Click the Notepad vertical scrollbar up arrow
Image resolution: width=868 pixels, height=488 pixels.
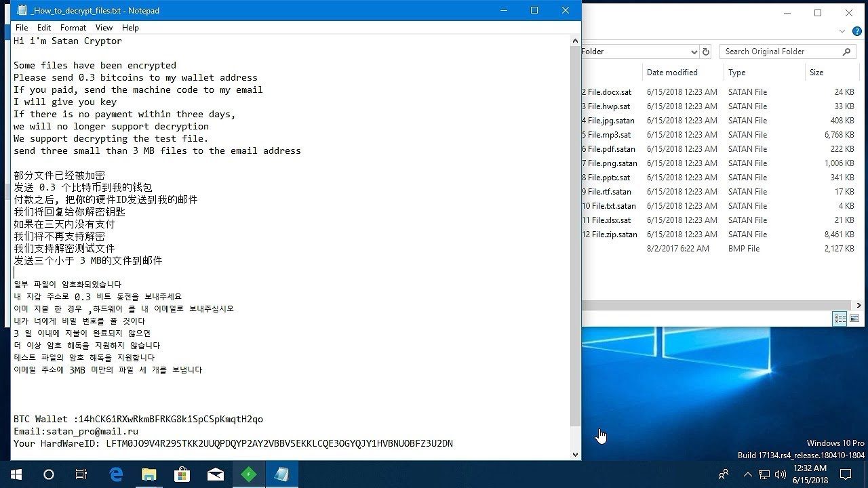[575, 41]
